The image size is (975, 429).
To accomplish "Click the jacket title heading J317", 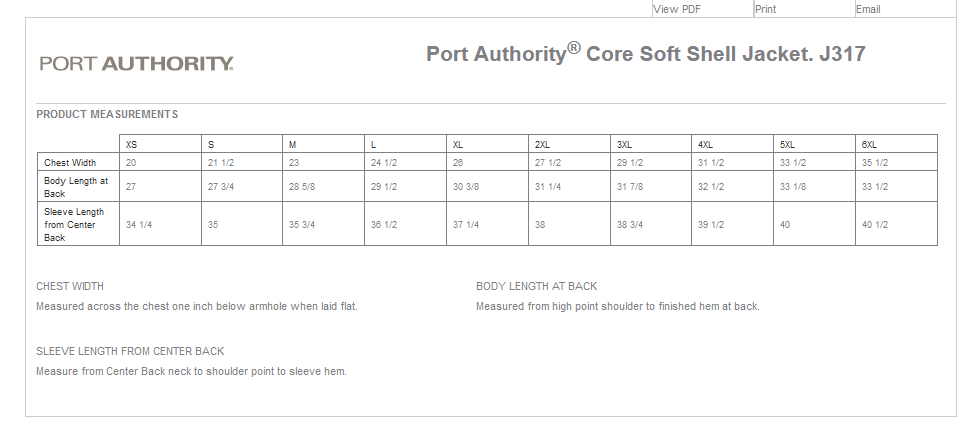I will coord(645,54).
